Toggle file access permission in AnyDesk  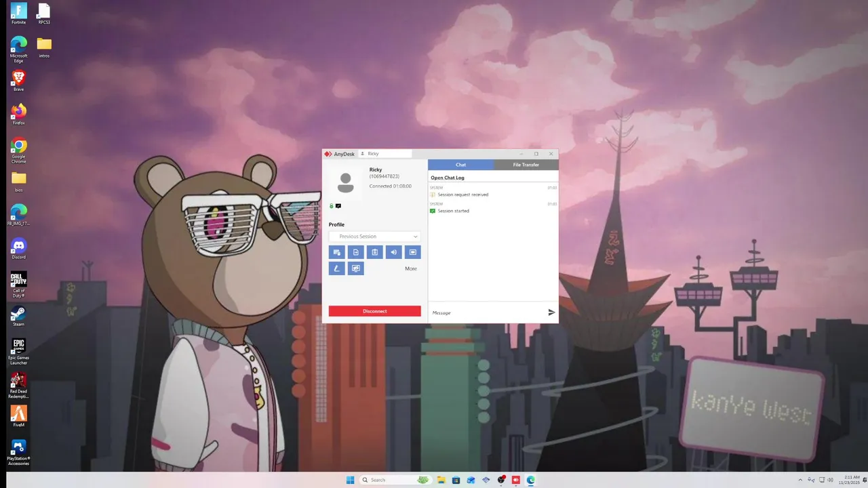point(356,252)
